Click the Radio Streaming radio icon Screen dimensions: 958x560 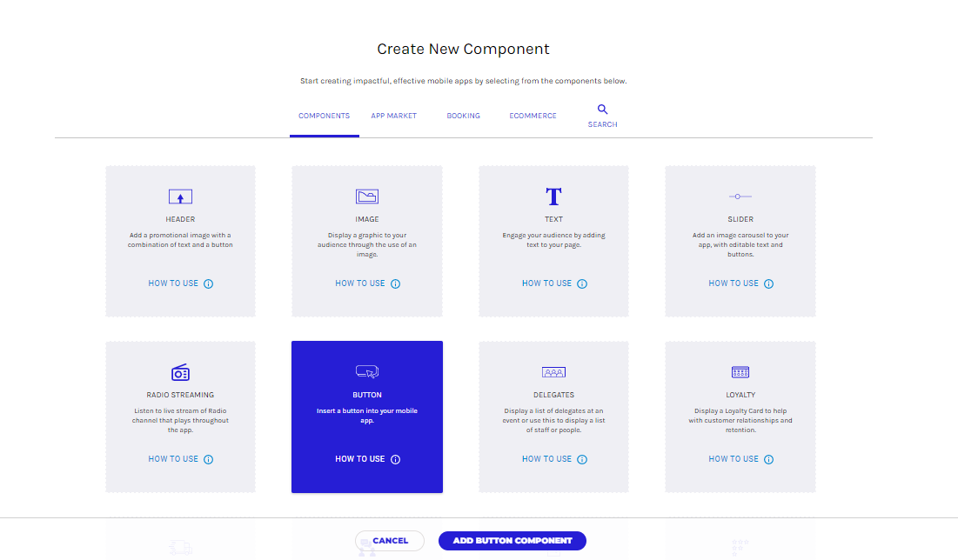point(180,372)
